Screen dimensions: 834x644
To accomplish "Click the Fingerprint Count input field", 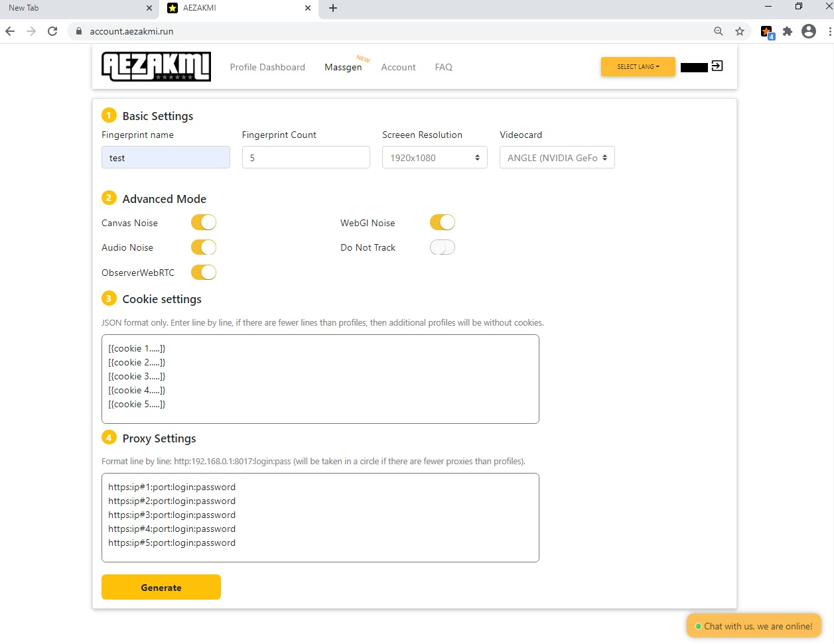I will point(306,157).
